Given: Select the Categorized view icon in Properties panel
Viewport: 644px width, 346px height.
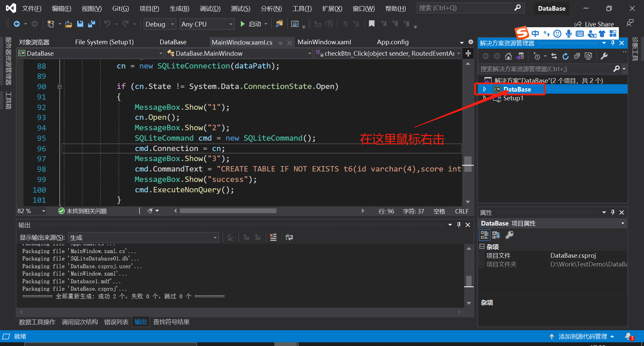Looking at the screenshot, I should click(484, 235).
